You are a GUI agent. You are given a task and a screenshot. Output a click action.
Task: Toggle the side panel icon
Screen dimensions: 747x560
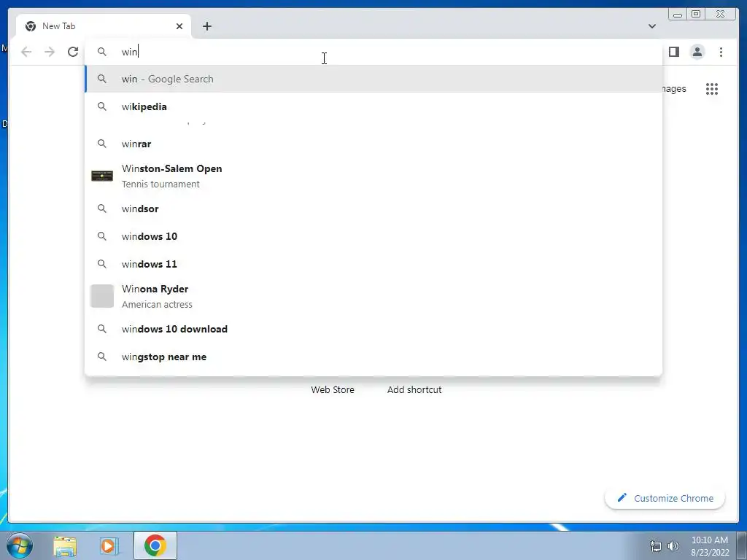673,52
